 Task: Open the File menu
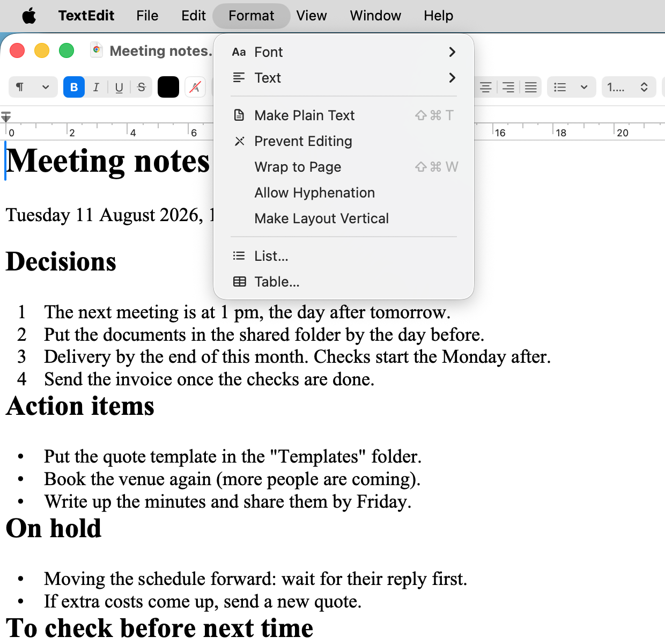tap(147, 16)
